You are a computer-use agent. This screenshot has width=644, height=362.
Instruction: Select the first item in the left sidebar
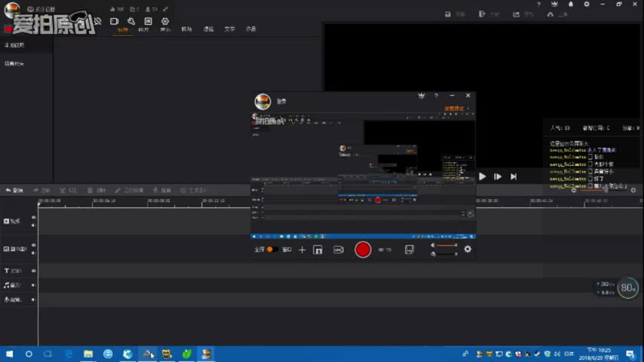coord(15,45)
